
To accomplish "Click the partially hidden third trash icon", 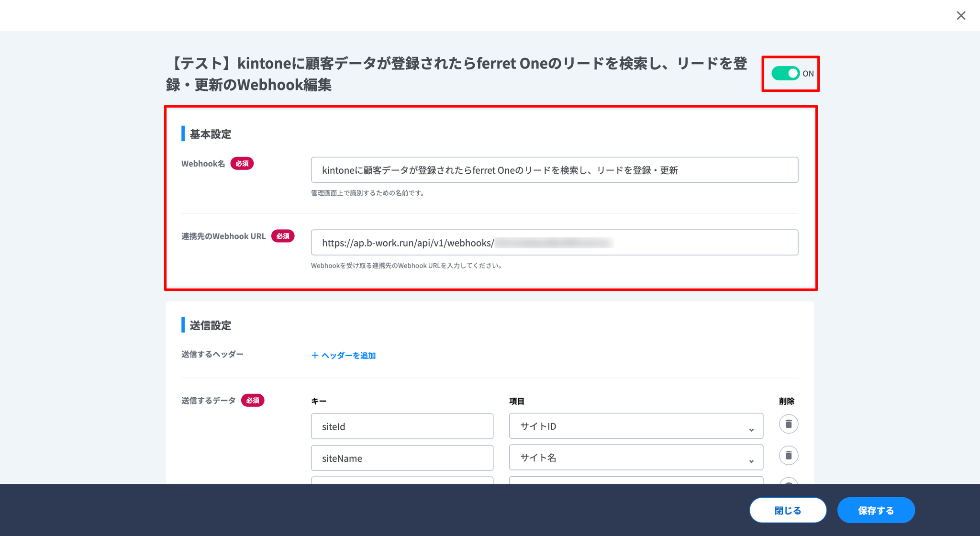I will pyautogui.click(x=788, y=481).
